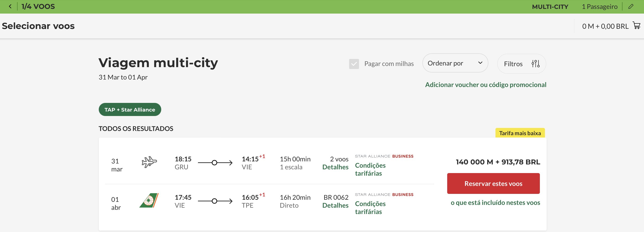Click the Viagem multi-city heading

click(x=158, y=63)
